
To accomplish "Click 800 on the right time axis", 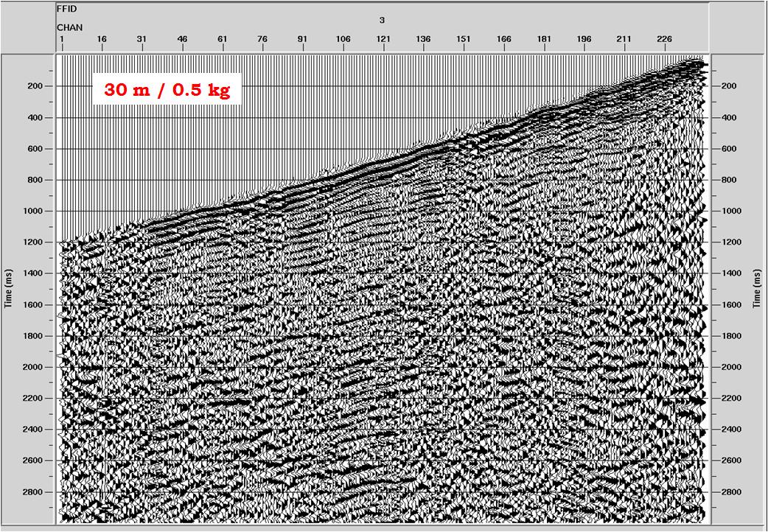I will coord(729,180).
